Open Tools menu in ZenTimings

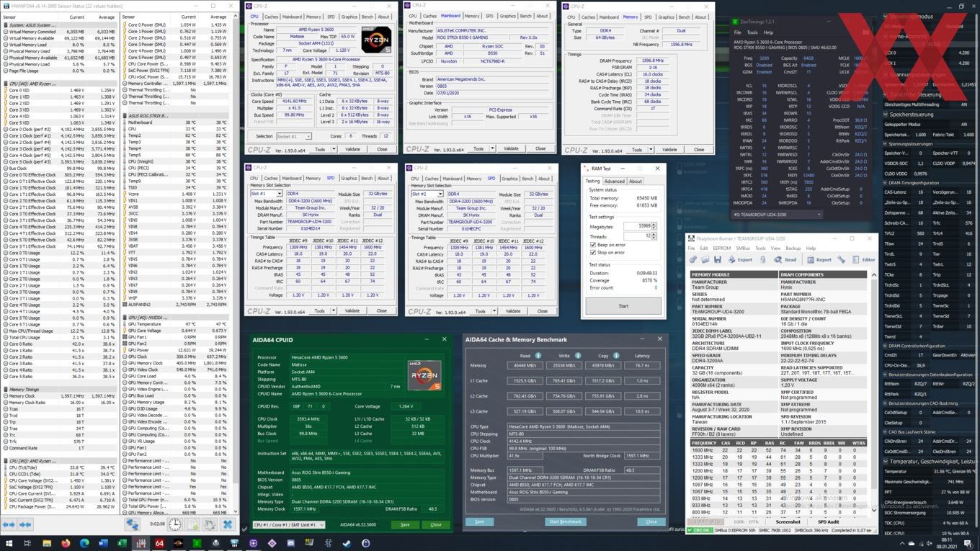pyautogui.click(x=752, y=32)
